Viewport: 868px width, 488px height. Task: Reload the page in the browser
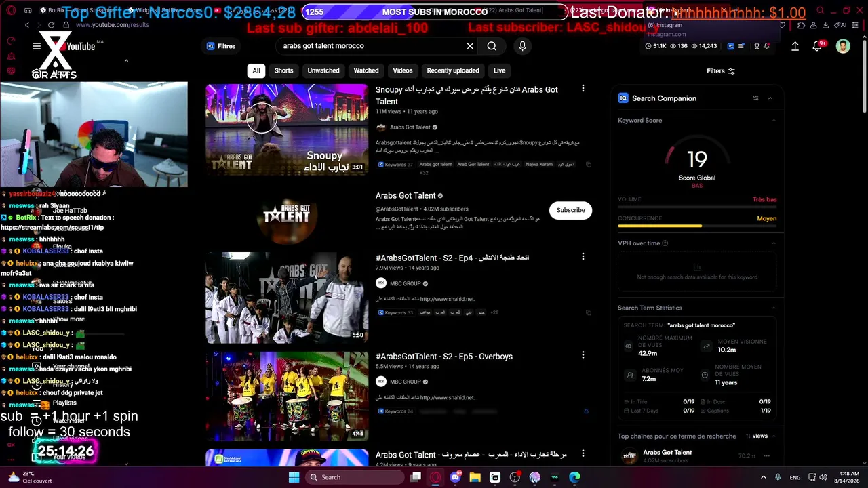click(x=51, y=25)
